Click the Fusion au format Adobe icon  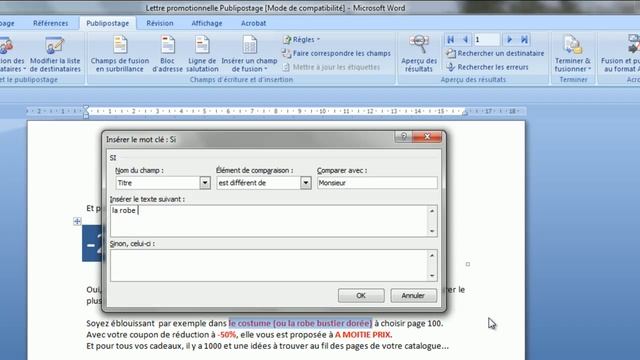(x=633, y=45)
